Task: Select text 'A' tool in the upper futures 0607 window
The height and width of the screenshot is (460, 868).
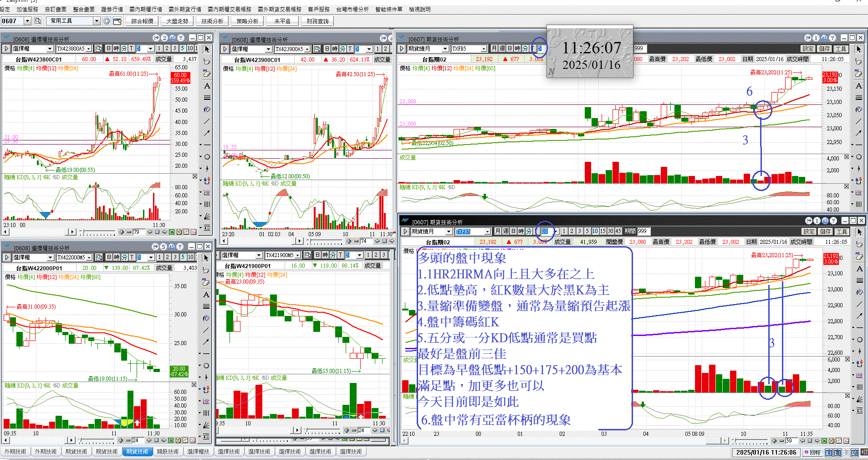Action: point(859,86)
